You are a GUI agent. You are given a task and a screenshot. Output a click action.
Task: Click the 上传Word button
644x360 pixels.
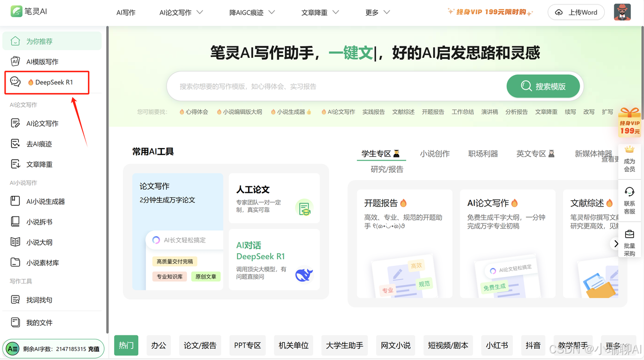[577, 13]
